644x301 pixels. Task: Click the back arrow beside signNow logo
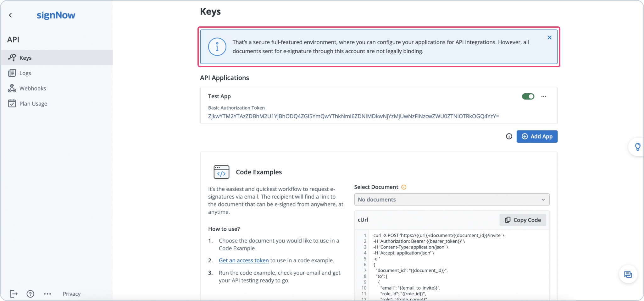tap(10, 15)
